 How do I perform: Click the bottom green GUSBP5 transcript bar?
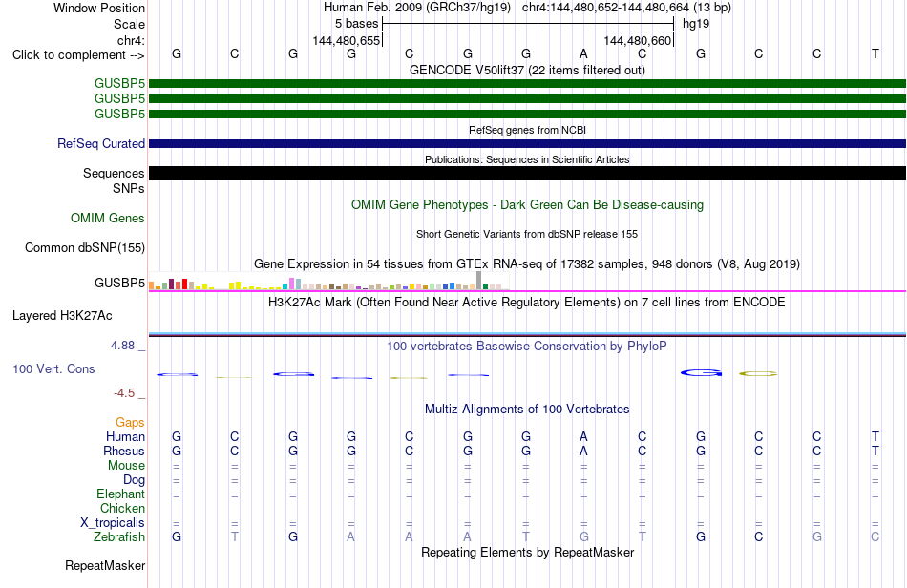[x=527, y=114]
